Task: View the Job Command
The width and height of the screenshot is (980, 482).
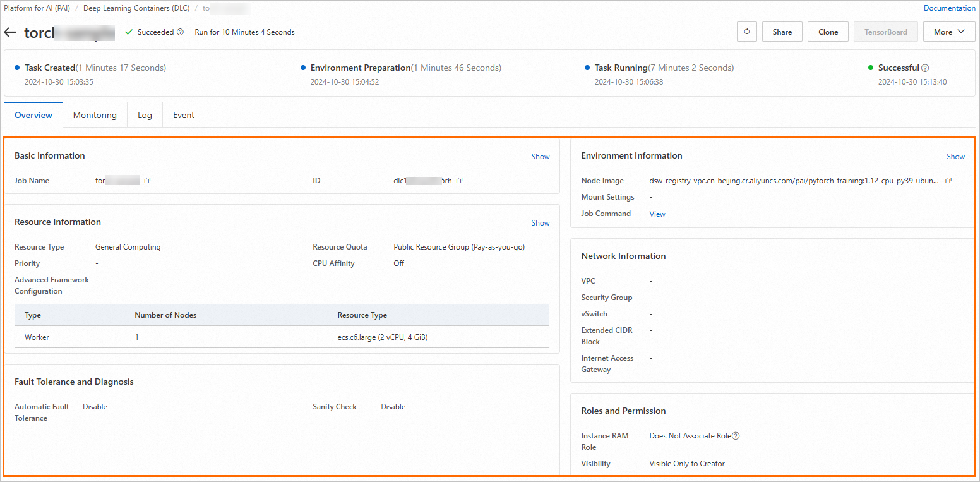Action: [657, 214]
